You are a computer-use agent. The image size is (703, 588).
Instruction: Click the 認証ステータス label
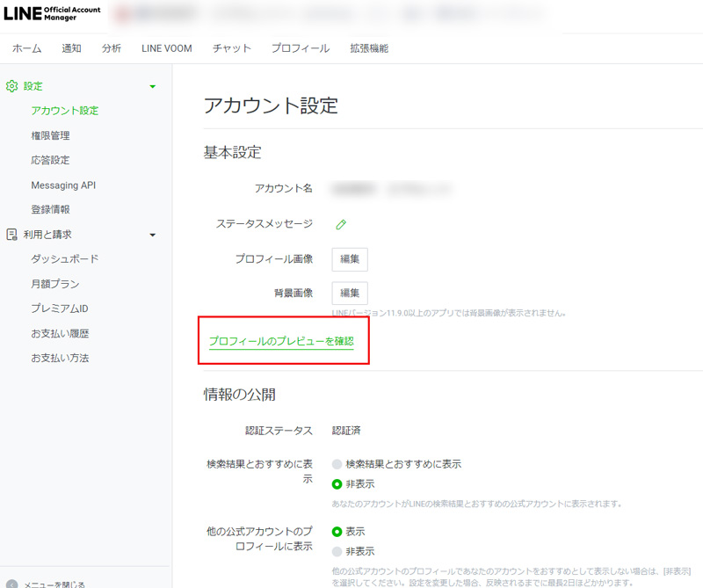[279, 431]
